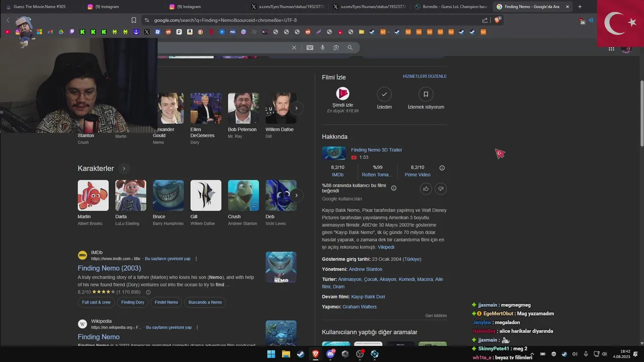The height and width of the screenshot is (362, 644).
Task: Open the Google apps grid
Action: 611,49
